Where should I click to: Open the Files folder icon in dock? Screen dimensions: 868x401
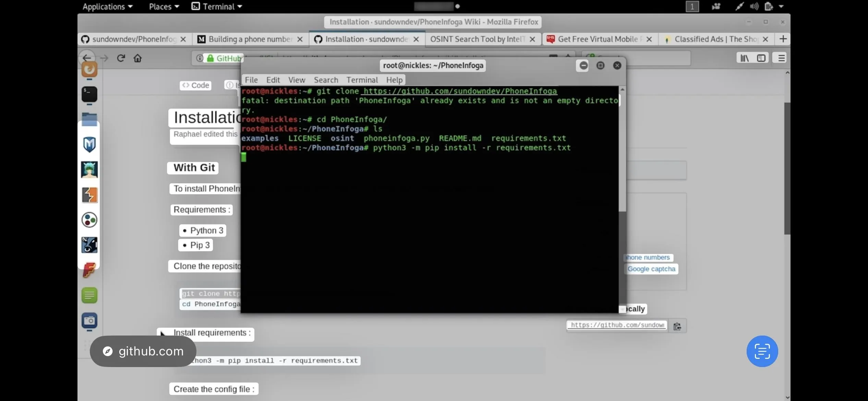pyautogui.click(x=89, y=119)
